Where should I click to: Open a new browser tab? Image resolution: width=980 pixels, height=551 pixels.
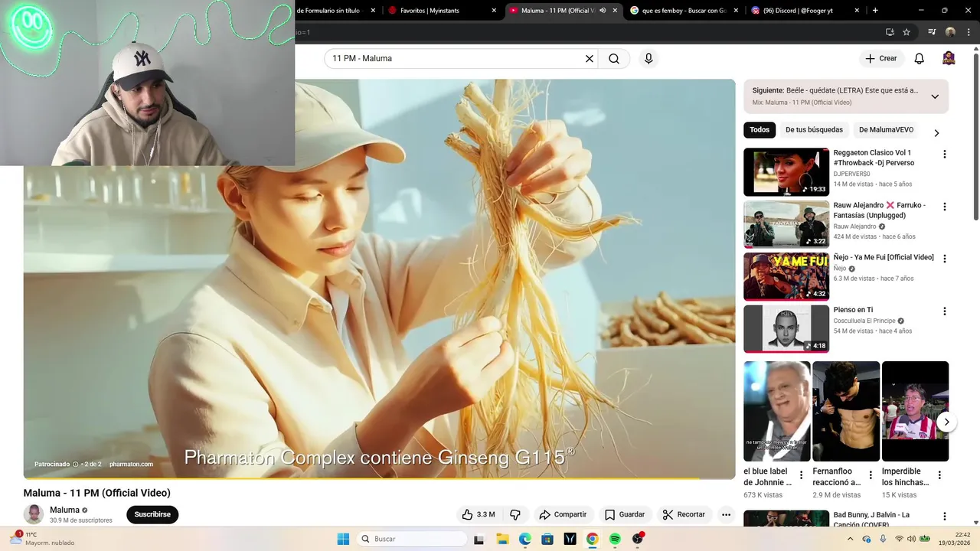pos(875,11)
